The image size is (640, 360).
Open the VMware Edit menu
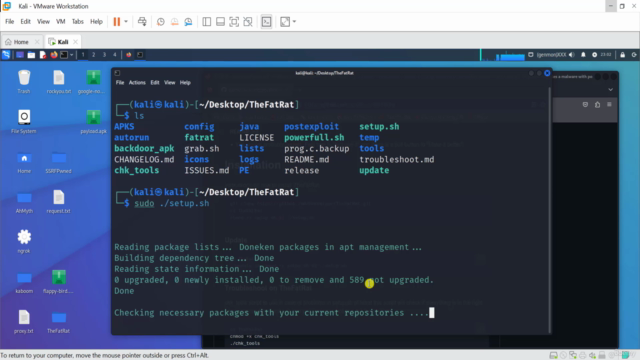25,22
